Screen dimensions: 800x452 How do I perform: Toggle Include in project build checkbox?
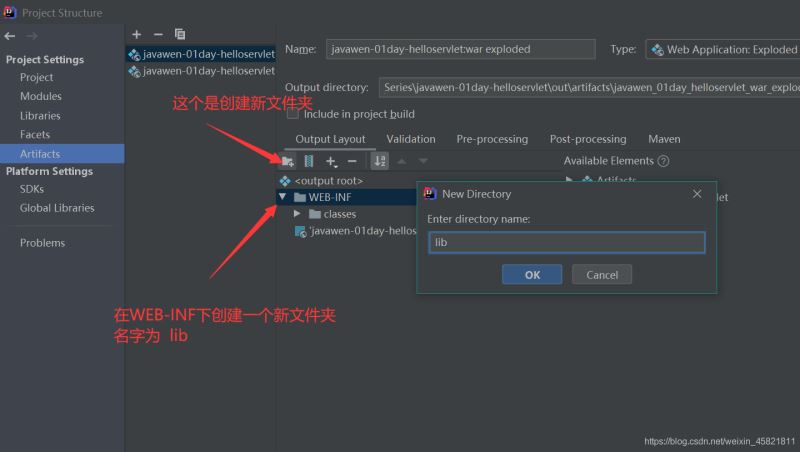click(293, 114)
